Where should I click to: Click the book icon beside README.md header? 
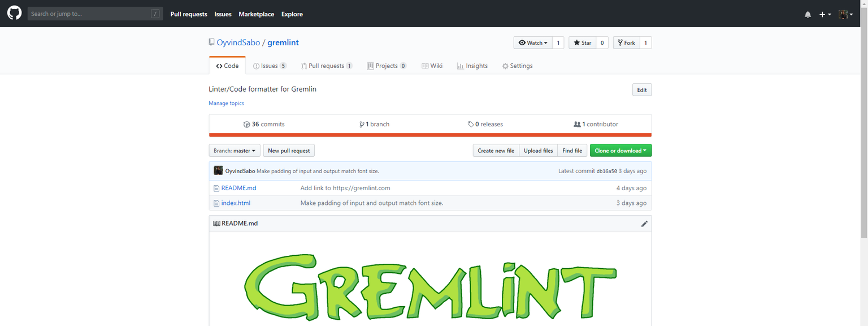(216, 224)
